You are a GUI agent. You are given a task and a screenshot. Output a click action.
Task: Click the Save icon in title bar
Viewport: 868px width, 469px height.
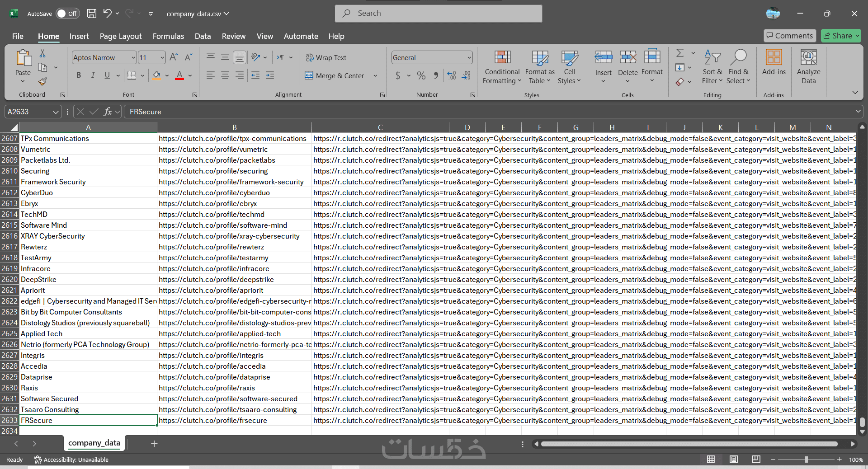tap(92, 14)
